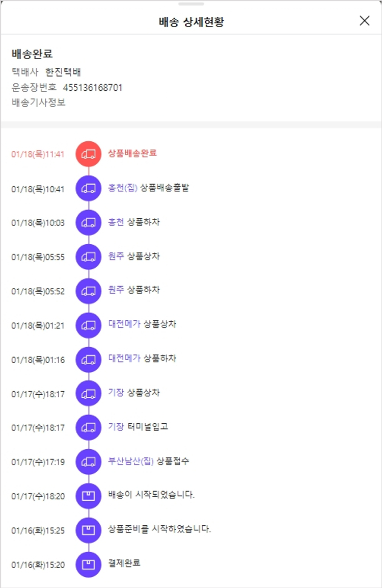Click the red delivery-complete truck icon
Viewport: 382px width, 588px height.
point(89,154)
